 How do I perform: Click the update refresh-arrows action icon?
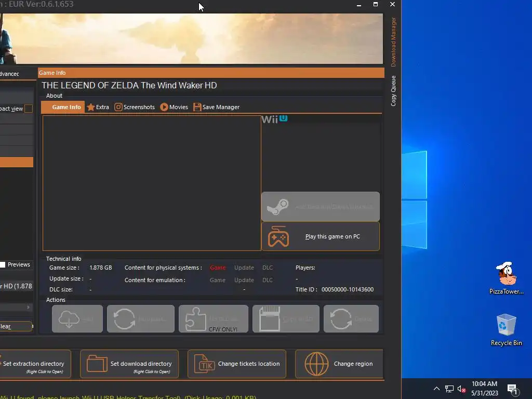pyautogui.click(x=124, y=319)
